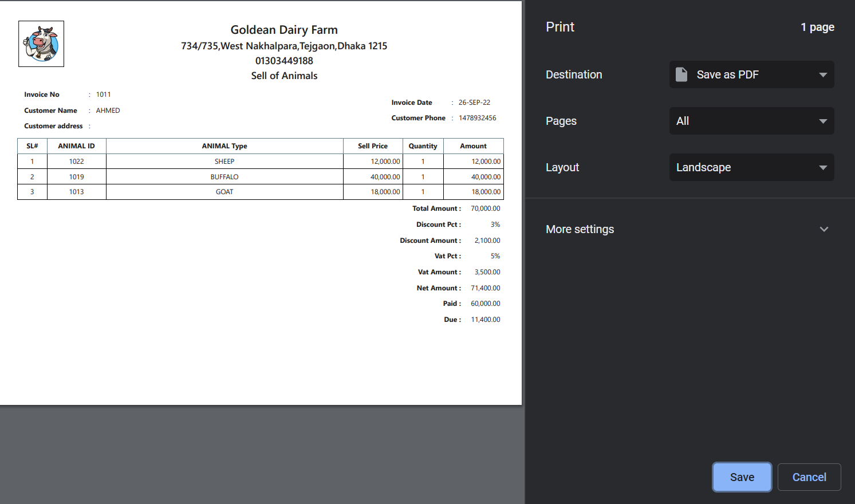This screenshot has width=855, height=504.
Task: Click the Save button
Action: click(742, 477)
